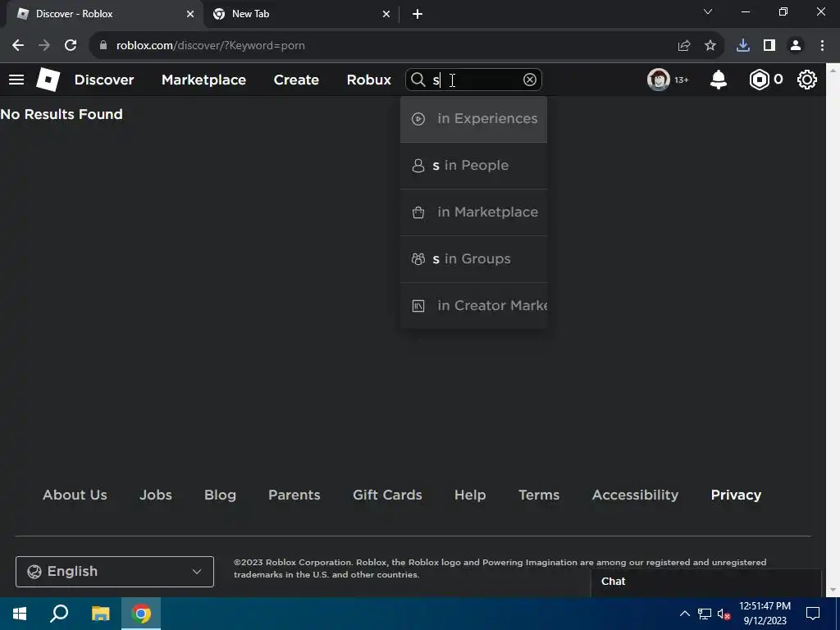
Task: Bookmark this page with the star
Action: pos(710,46)
